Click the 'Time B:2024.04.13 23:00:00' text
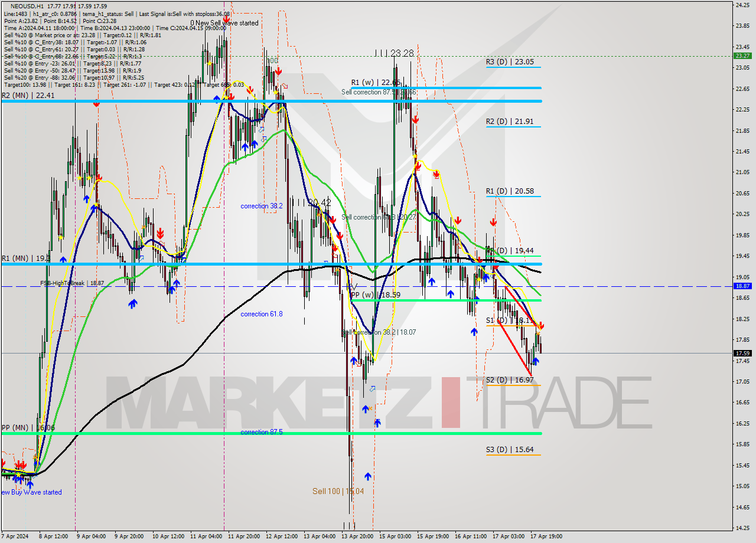The image size is (756, 543). click(x=116, y=28)
